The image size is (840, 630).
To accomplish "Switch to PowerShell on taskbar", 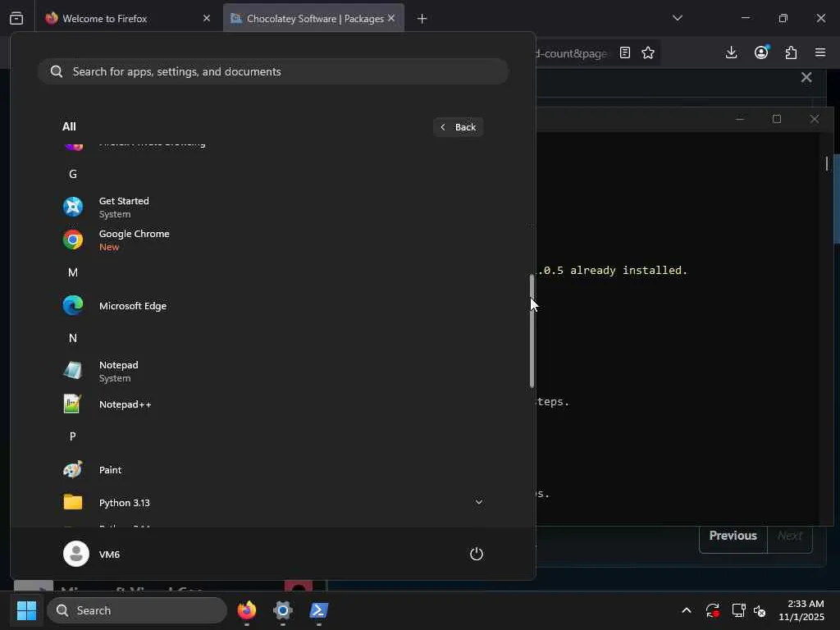I will 319,610.
